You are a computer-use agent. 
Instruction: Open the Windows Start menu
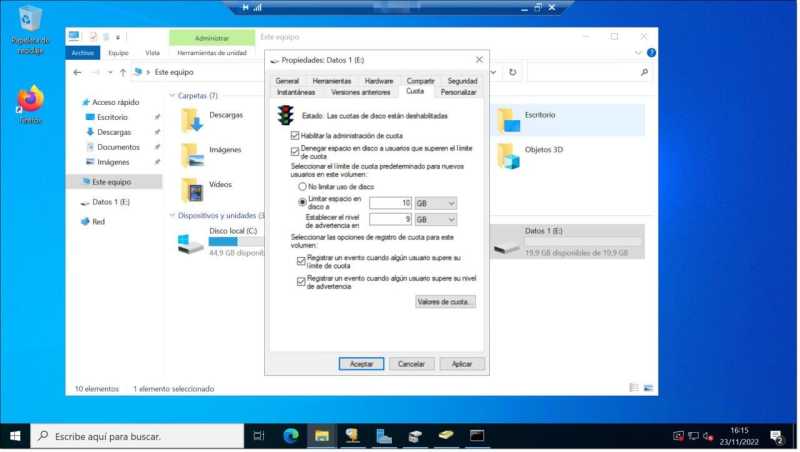[x=15, y=436]
